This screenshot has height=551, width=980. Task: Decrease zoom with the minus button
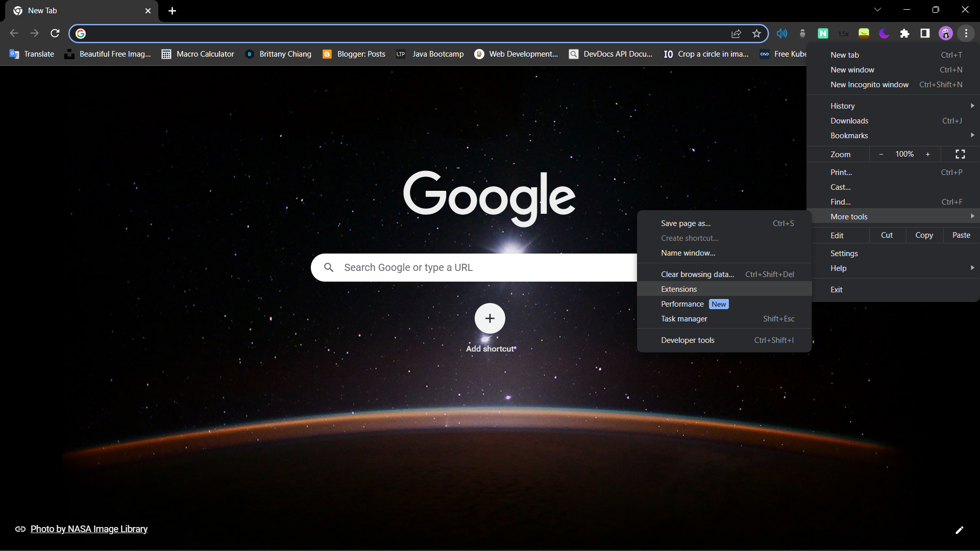(881, 154)
